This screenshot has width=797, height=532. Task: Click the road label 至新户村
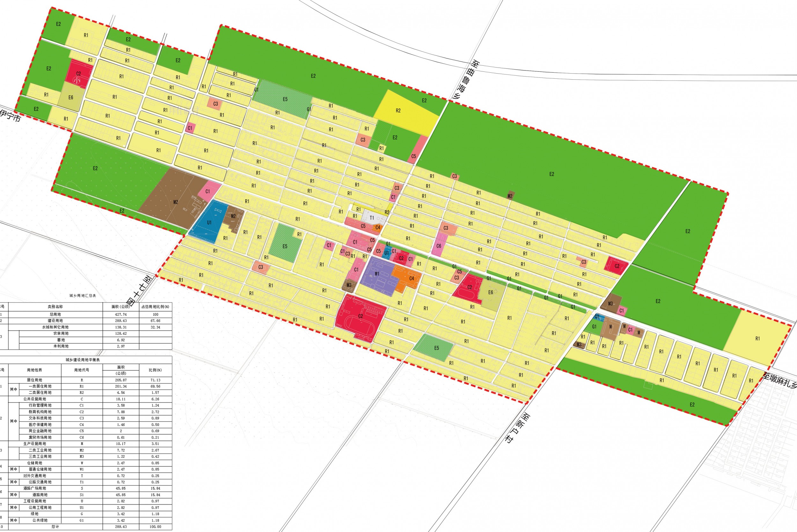tap(518, 428)
